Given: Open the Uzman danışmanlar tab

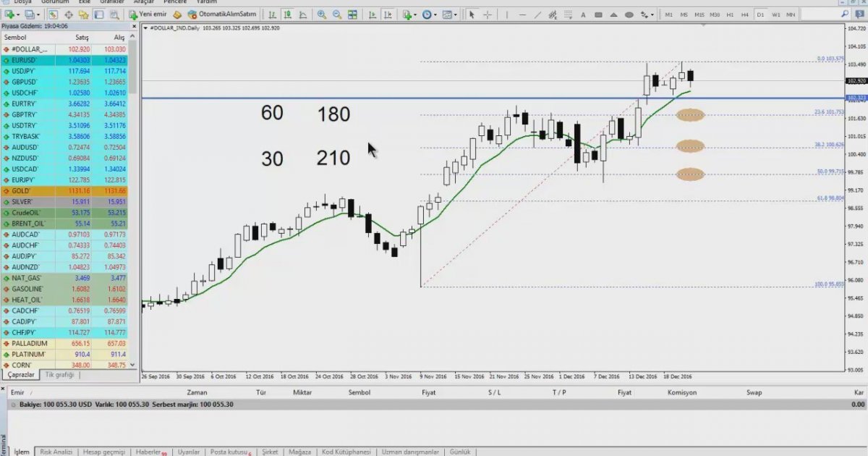Looking at the screenshot, I should pos(410,452).
